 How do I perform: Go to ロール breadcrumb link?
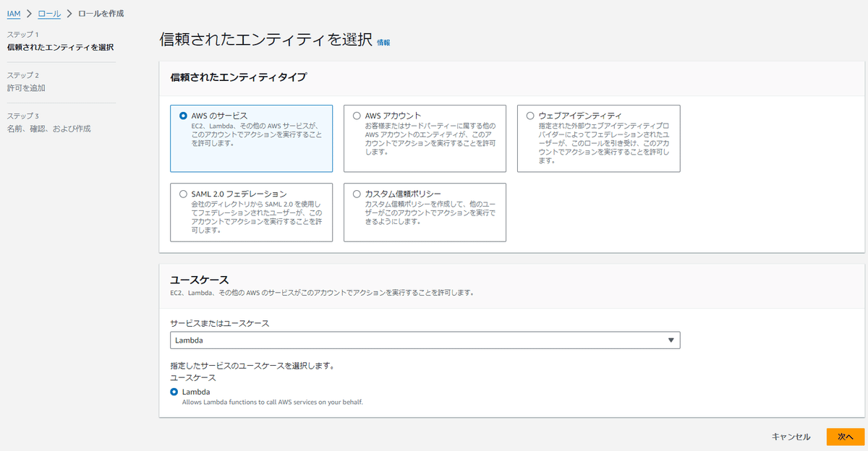48,13
